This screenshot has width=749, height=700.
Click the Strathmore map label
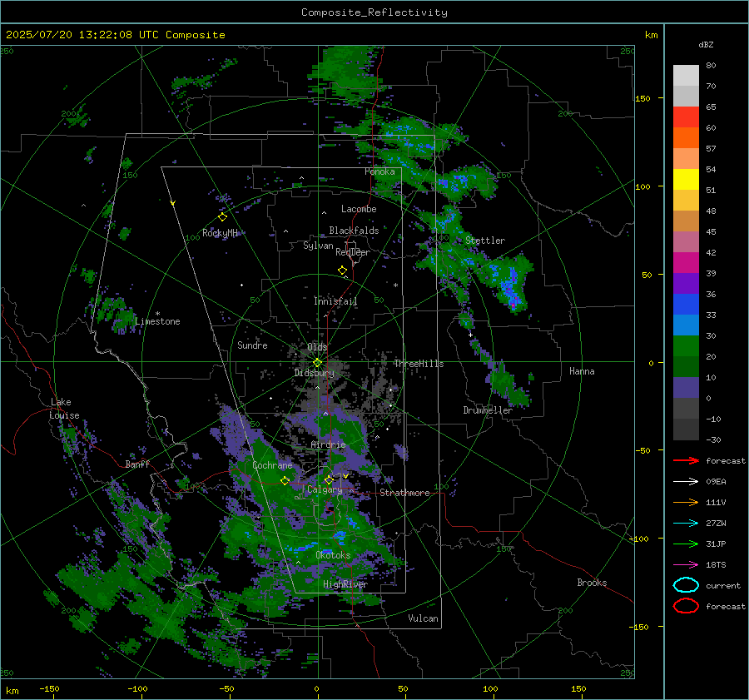404,493
